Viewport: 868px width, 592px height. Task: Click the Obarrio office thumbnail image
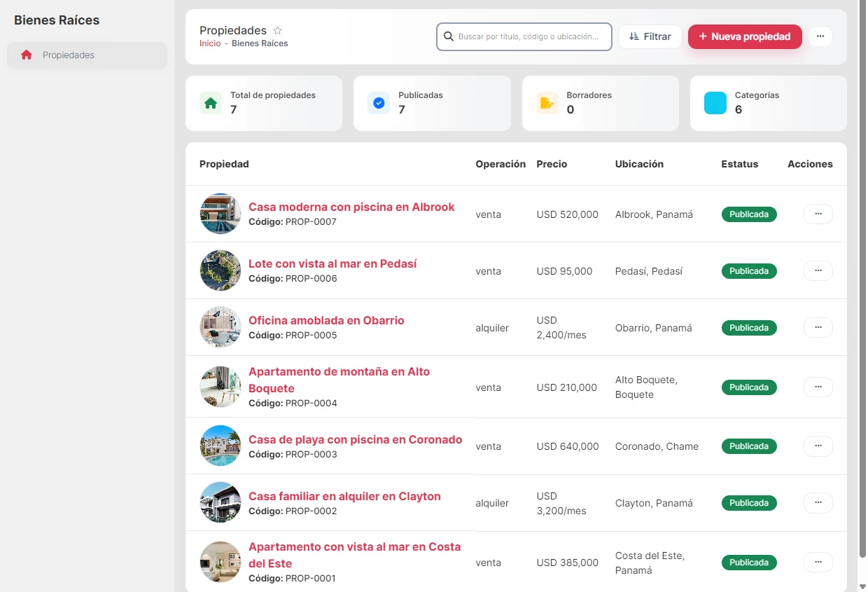(220, 327)
